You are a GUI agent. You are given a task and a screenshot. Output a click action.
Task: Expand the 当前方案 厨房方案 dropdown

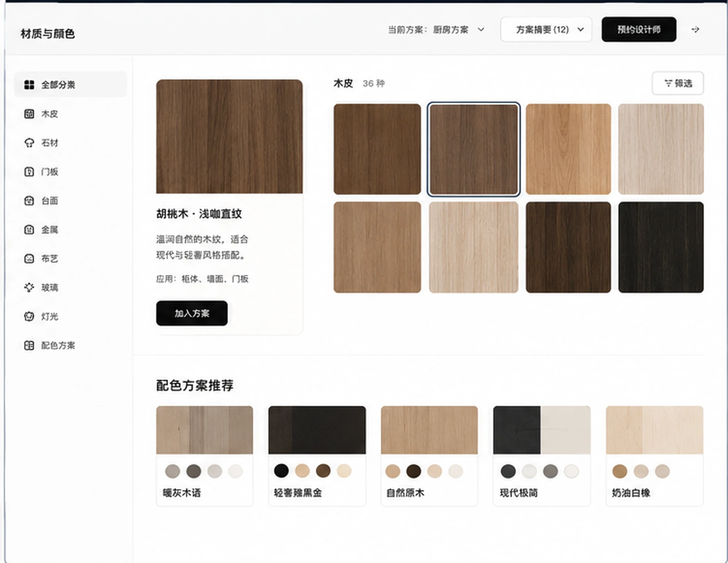pyautogui.click(x=436, y=30)
